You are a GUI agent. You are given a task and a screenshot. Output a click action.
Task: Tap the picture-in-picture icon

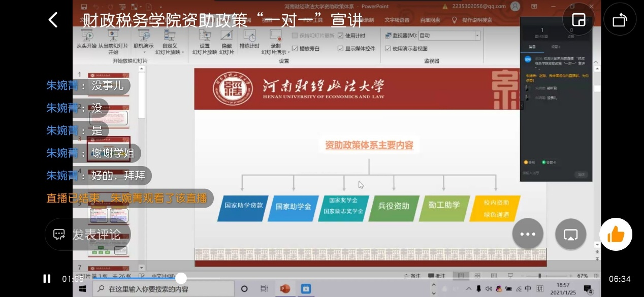coord(578,20)
